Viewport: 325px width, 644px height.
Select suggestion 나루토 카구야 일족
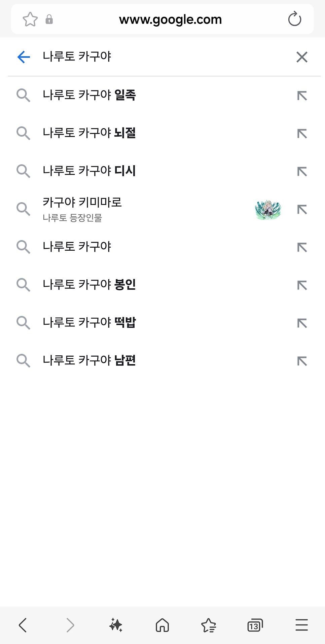coord(89,95)
